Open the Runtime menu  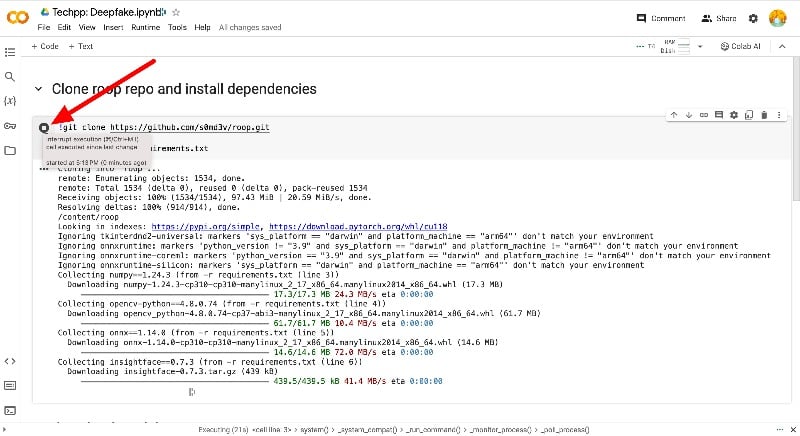(145, 28)
